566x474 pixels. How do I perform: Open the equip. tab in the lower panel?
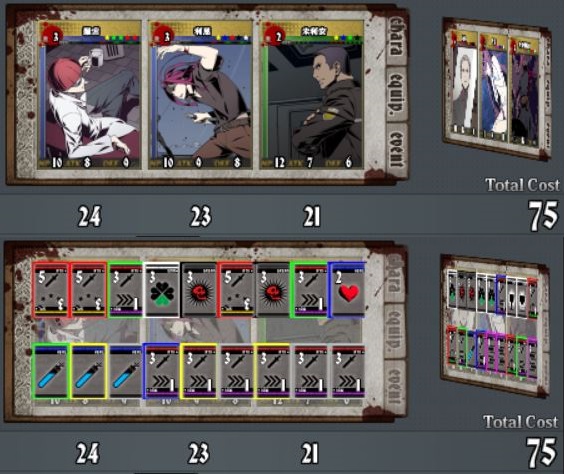tap(394, 330)
